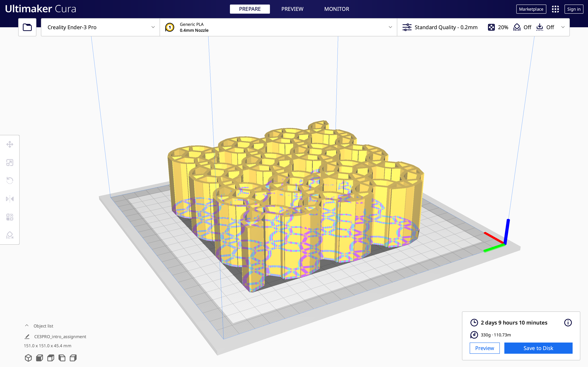Toggle the Support Off setting

522,27
